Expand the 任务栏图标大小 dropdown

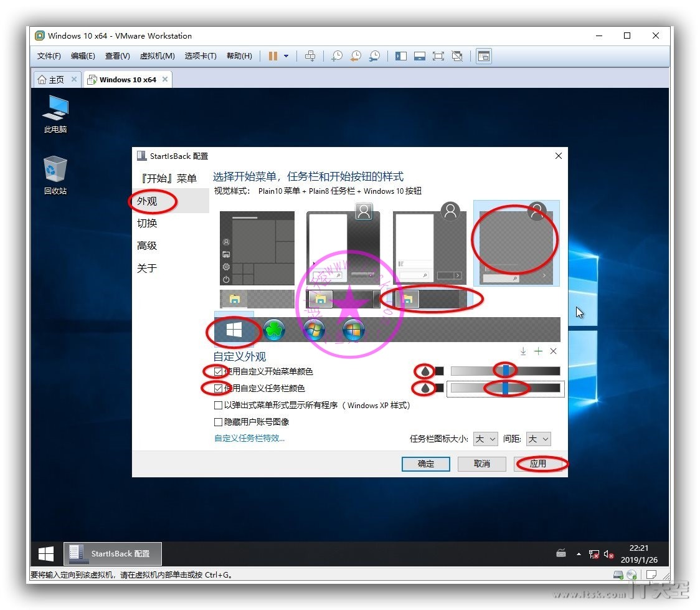486,439
